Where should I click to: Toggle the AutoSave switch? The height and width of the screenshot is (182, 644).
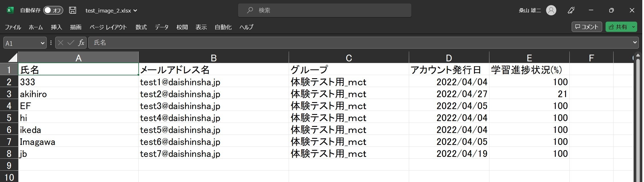point(53,11)
